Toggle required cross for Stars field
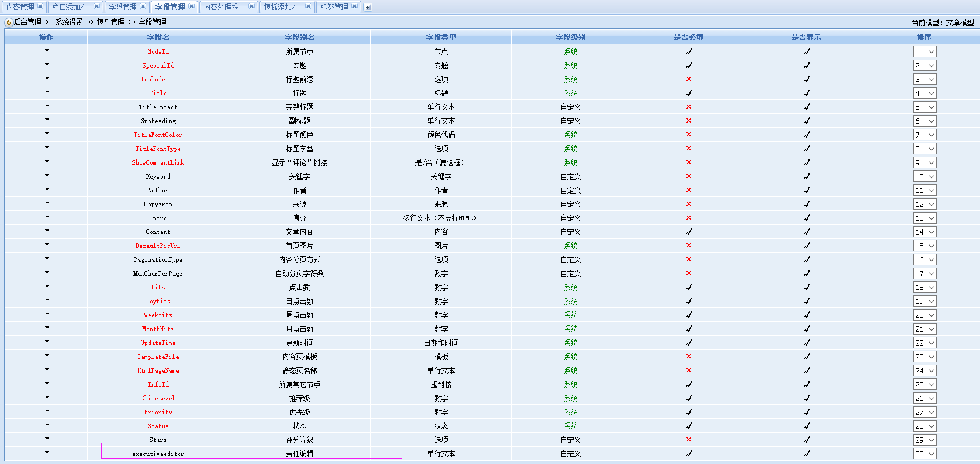Viewport: 980px width, 464px height. 689,440
